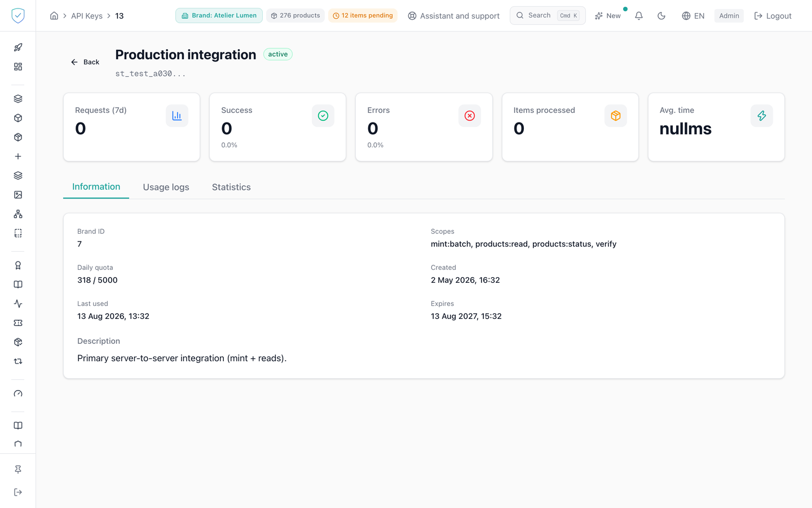Screen dimensions: 812x508
Task: Click the Production integration title
Action: coord(186,55)
